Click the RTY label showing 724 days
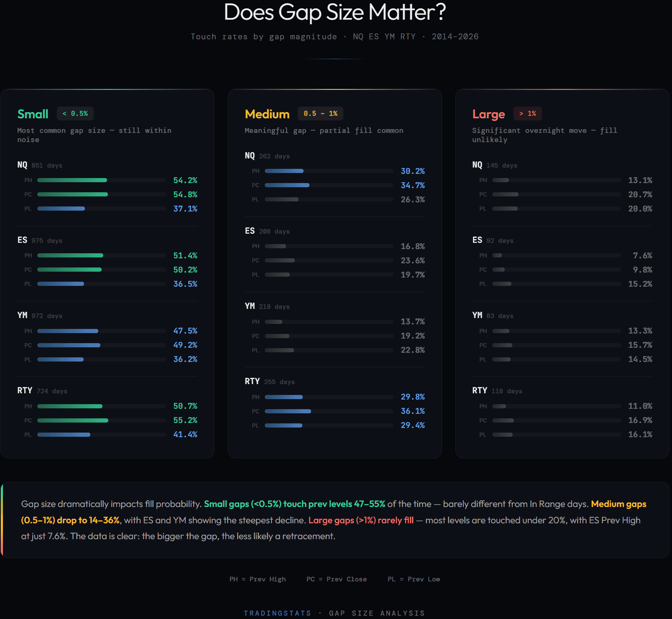The image size is (672, 619). pos(25,390)
